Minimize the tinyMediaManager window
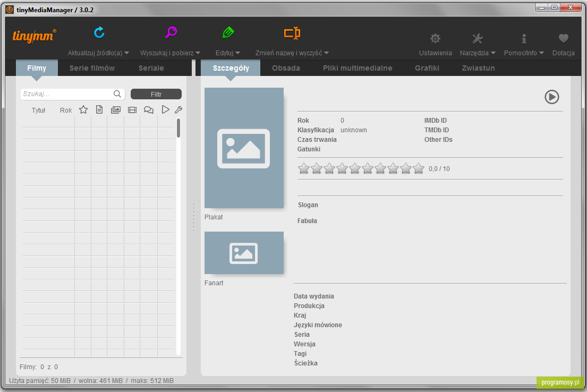This screenshot has width=587, height=392. click(541, 7)
